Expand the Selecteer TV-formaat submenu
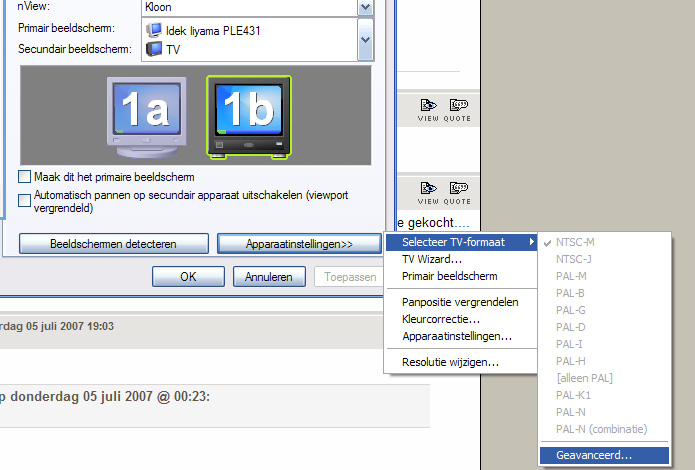This screenshot has width=695, height=470. point(461,242)
